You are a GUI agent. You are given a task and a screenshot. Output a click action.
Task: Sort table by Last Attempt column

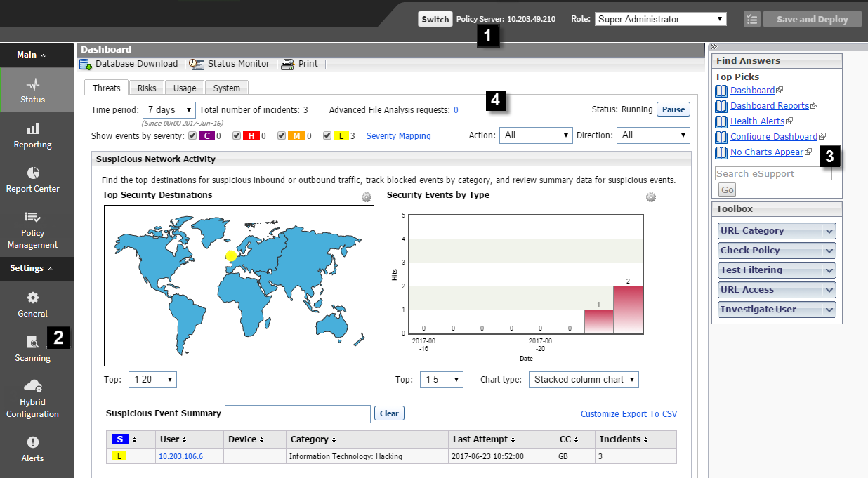[483, 439]
